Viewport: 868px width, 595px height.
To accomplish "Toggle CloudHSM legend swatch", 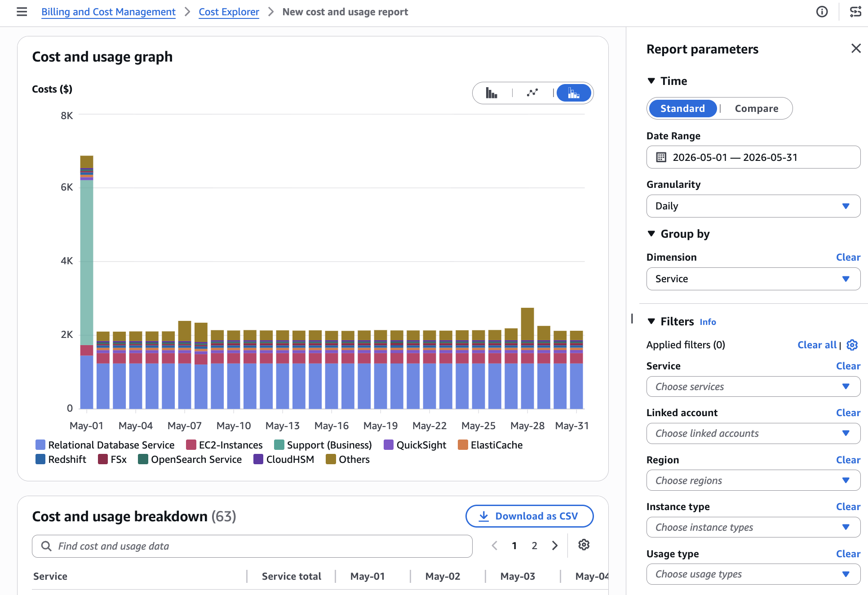I will [x=258, y=459].
